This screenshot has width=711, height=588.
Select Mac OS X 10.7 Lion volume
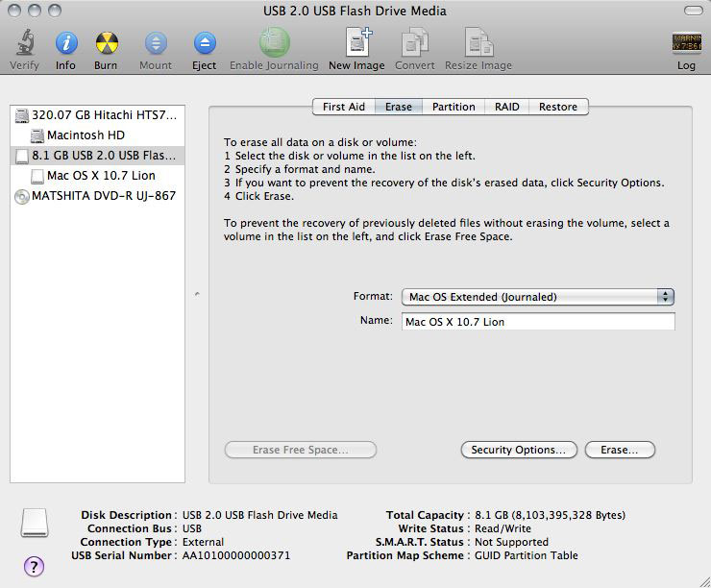click(x=97, y=176)
